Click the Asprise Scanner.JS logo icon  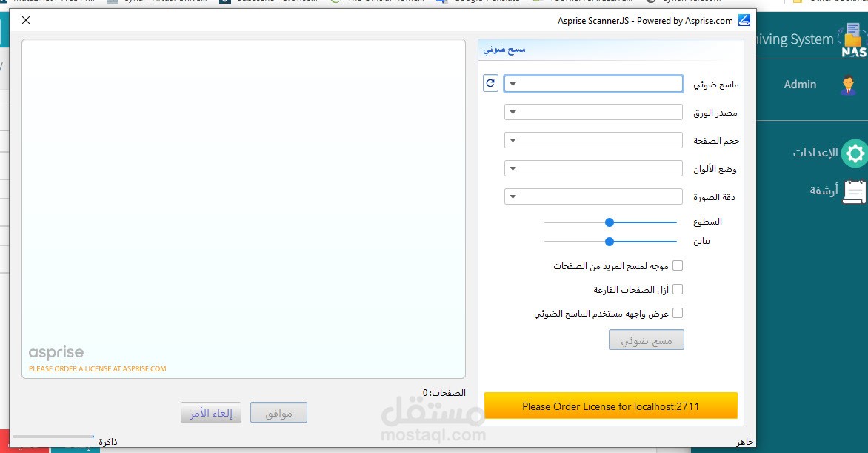tap(744, 20)
